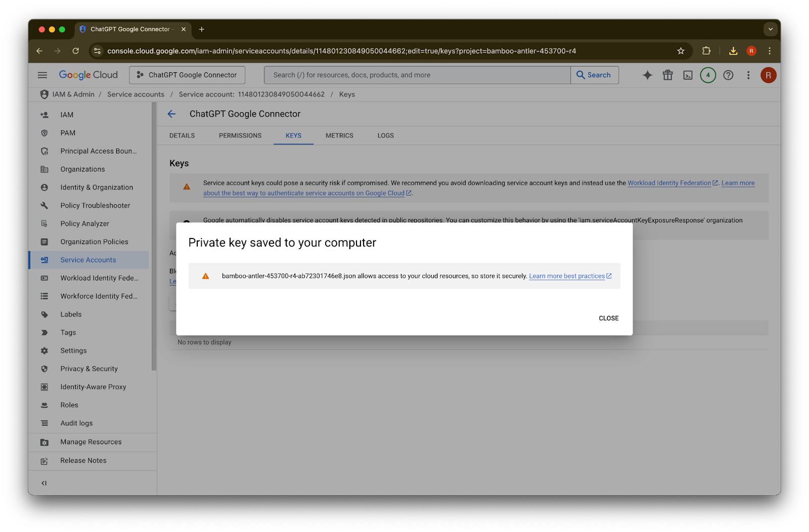Open the help question mark icon
Screen dimensions: 809x532
click(x=728, y=75)
